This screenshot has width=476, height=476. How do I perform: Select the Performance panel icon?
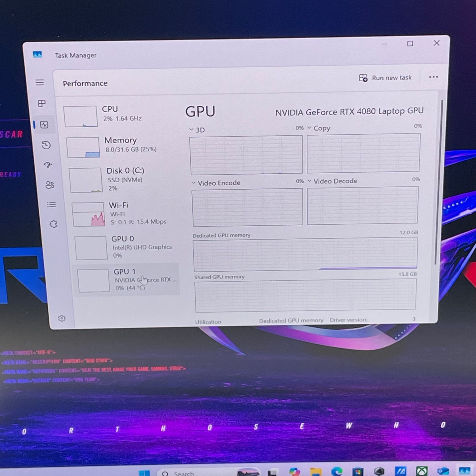pyautogui.click(x=44, y=125)
